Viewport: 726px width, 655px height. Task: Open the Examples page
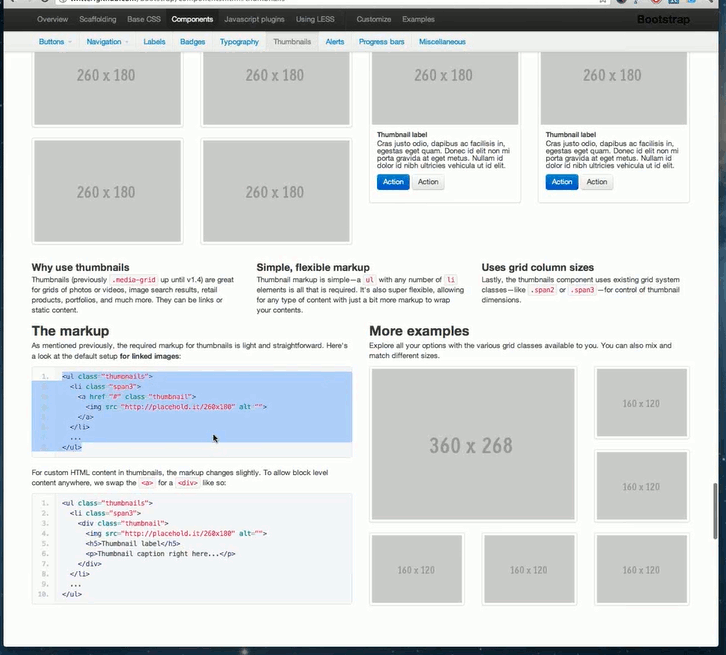[x=419, y=19]
